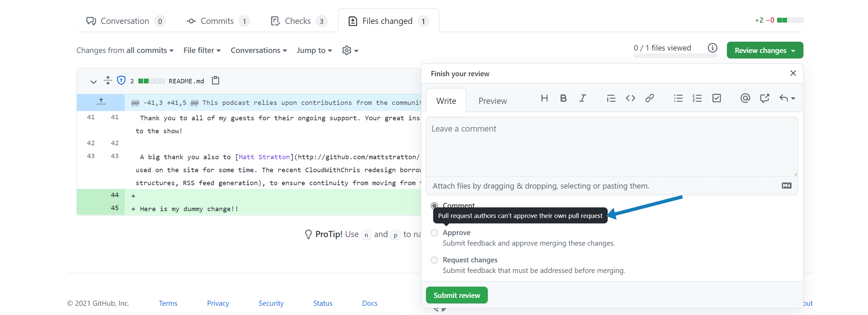Screen dimensions: 868x315
Task: Open Matt Stratton's GitHub profile link
Action: coord(264,157)
